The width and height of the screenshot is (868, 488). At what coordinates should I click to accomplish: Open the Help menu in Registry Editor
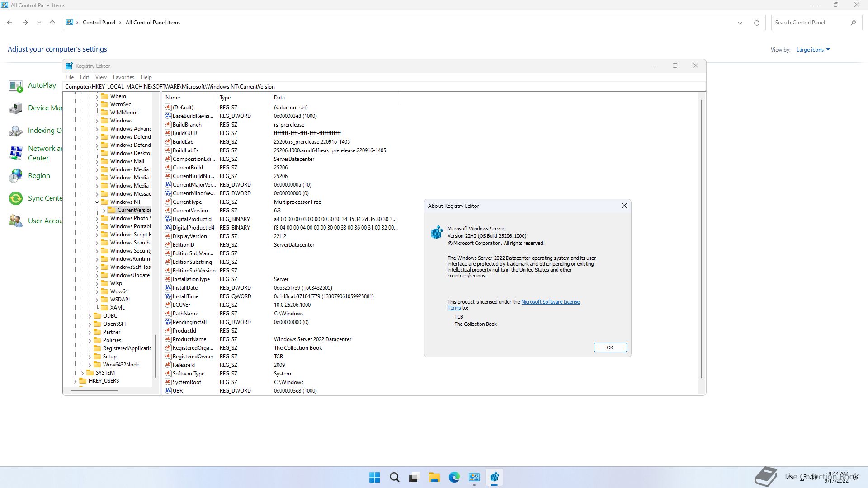(x=146, y=77)
